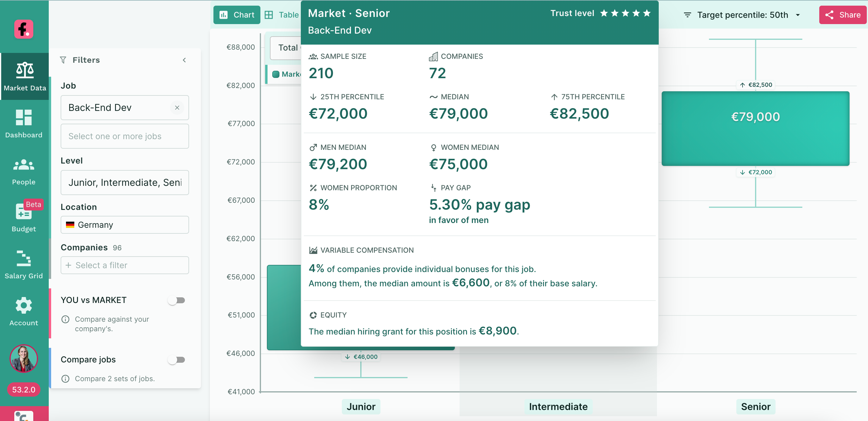Open the Germany location dropdown
Screen dimensions: 868x421
click(x=125, y=225)
